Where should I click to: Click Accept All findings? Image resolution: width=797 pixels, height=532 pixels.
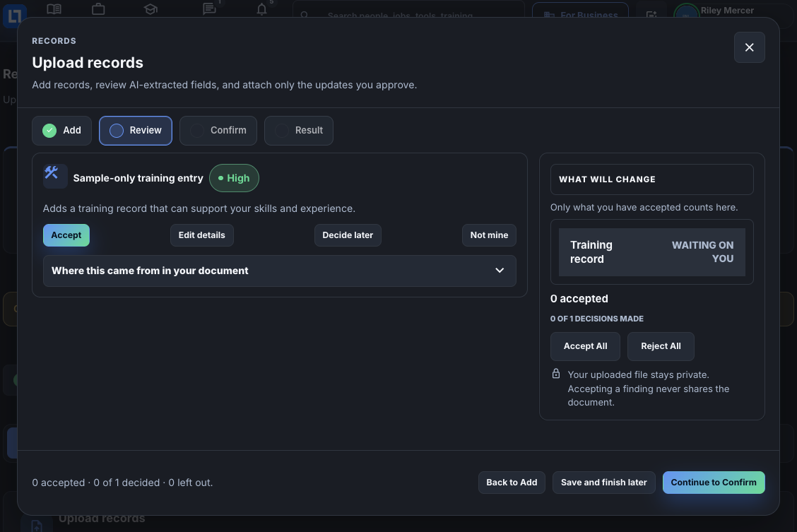[585, 346]
